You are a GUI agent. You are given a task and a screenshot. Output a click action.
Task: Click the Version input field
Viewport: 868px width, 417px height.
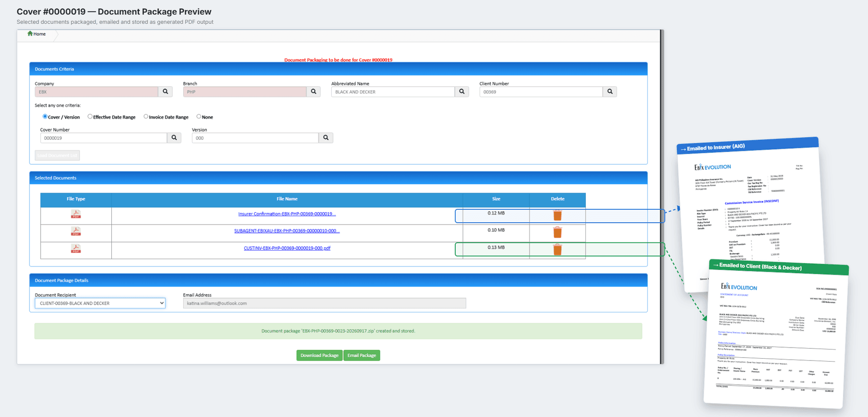(256, 138)
